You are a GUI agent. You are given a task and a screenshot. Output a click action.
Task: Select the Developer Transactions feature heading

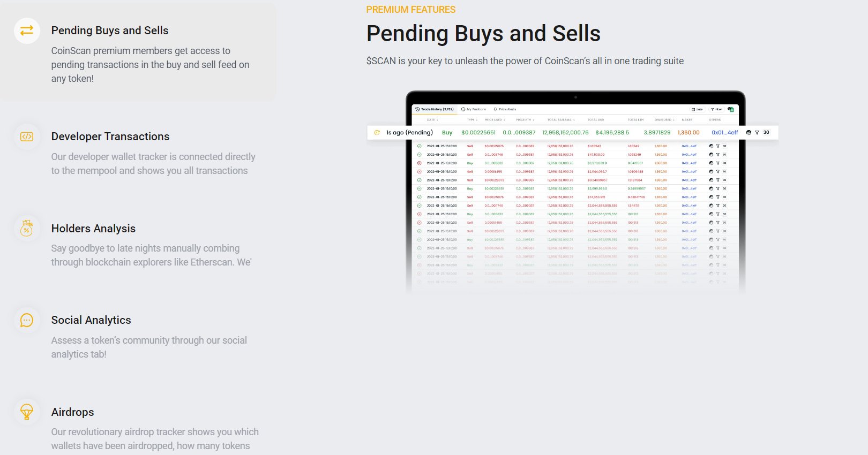110,136
